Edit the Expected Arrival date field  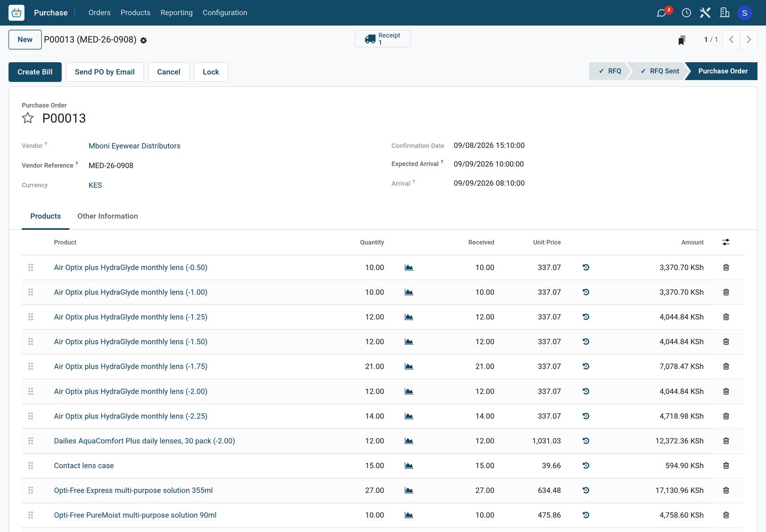click(x=489, y=164)
